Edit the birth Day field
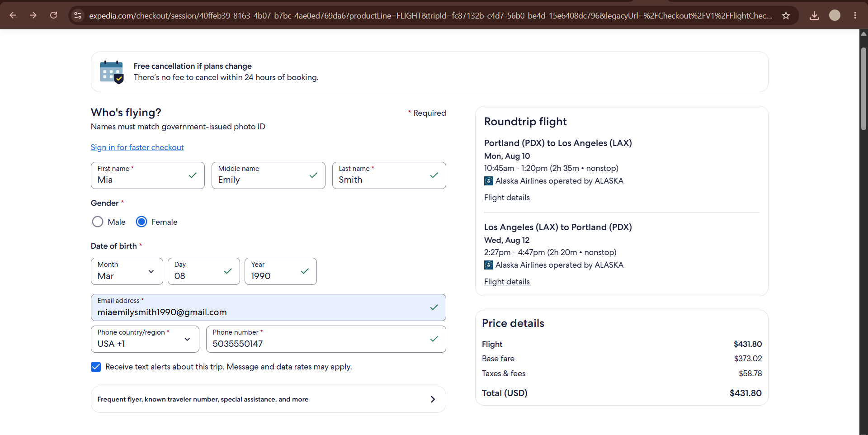This screenshot has height=435, width=868. tap(204, 271)
